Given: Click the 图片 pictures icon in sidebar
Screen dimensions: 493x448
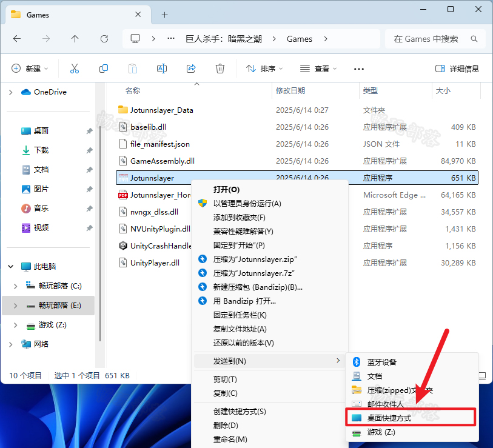Looking at the screenshot, I should [x=26, y=189].
